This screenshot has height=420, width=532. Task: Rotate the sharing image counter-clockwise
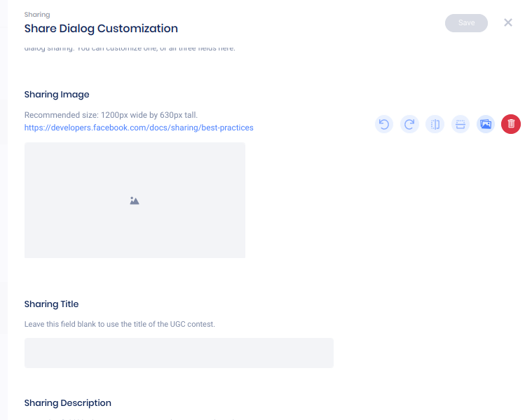[x=384, y=125]
